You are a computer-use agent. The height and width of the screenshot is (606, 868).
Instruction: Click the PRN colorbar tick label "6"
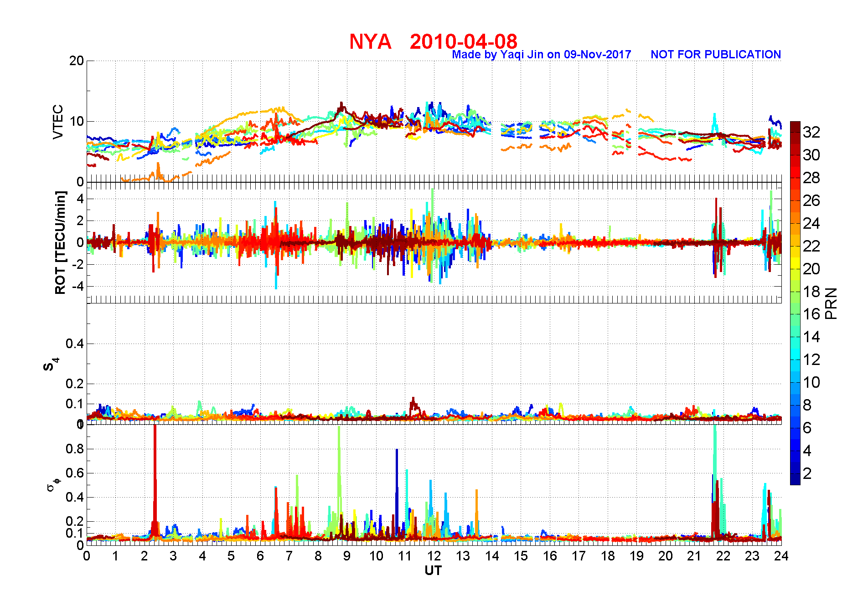[807, 428]
